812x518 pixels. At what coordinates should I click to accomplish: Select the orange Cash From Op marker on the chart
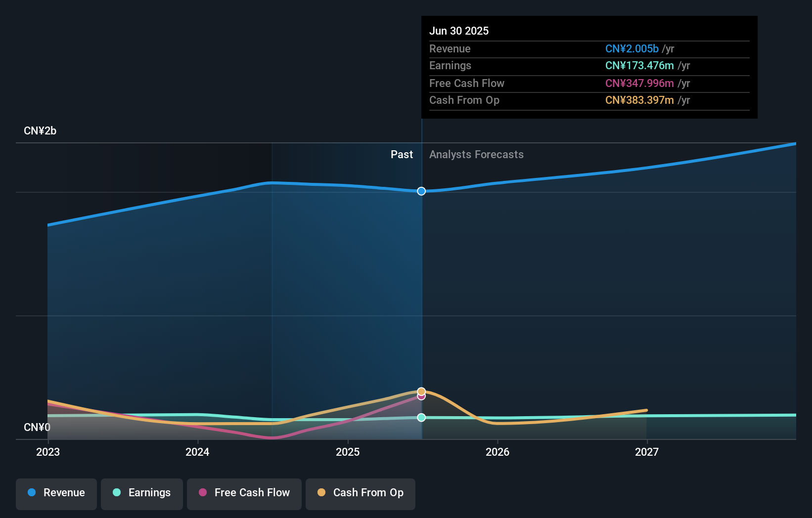[x=421, y=391]
